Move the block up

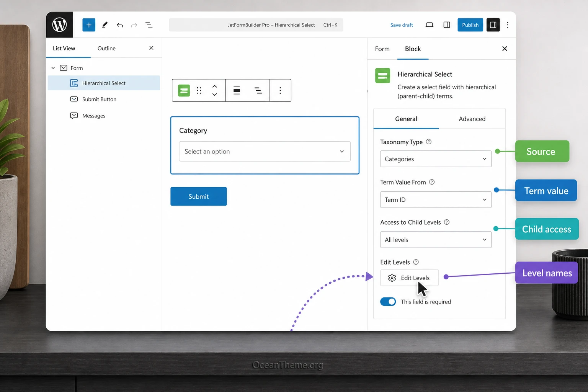point(215,87)
